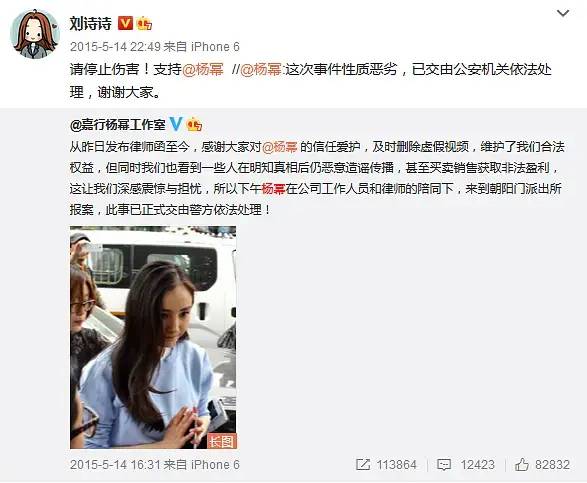The width and height of the screenshot is (587, 483).
Task: Open the post options chevron dropdown
Action: click(x=563, y=14)
